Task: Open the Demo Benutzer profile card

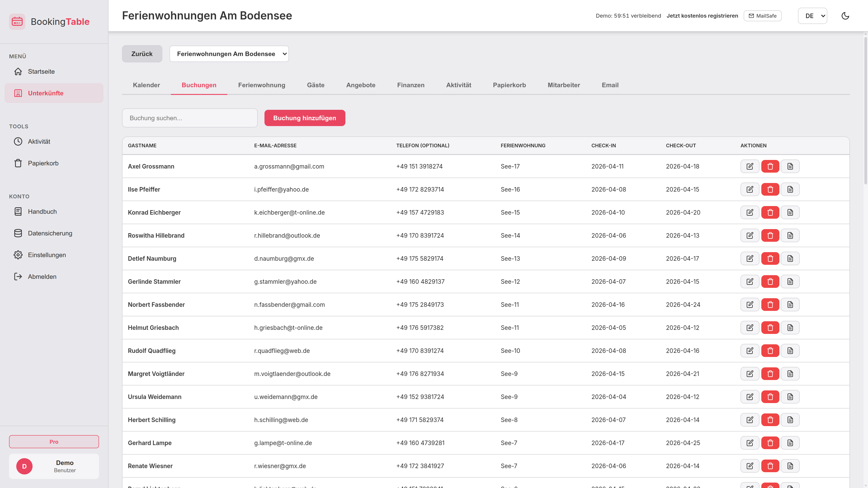Action: [54, 466]
